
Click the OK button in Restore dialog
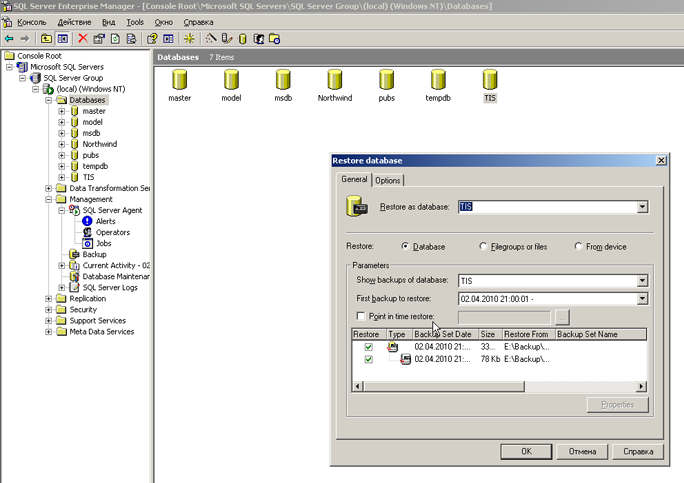[526, 451]
